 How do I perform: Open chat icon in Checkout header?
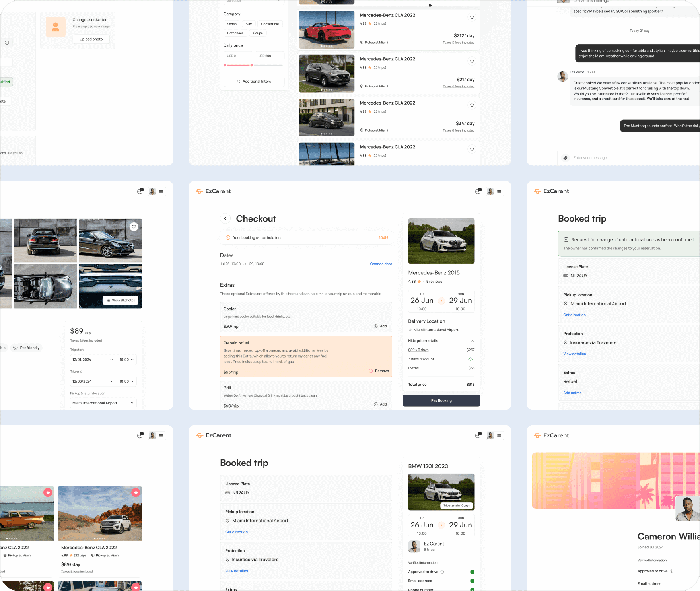click(x=478, y=191)
